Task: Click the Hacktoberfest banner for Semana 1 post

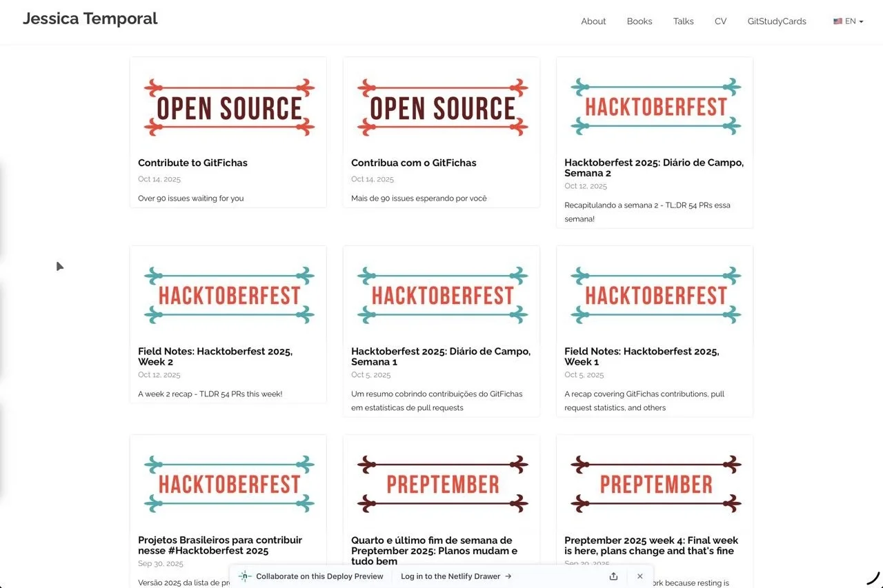Action: (x=441, y=294)
